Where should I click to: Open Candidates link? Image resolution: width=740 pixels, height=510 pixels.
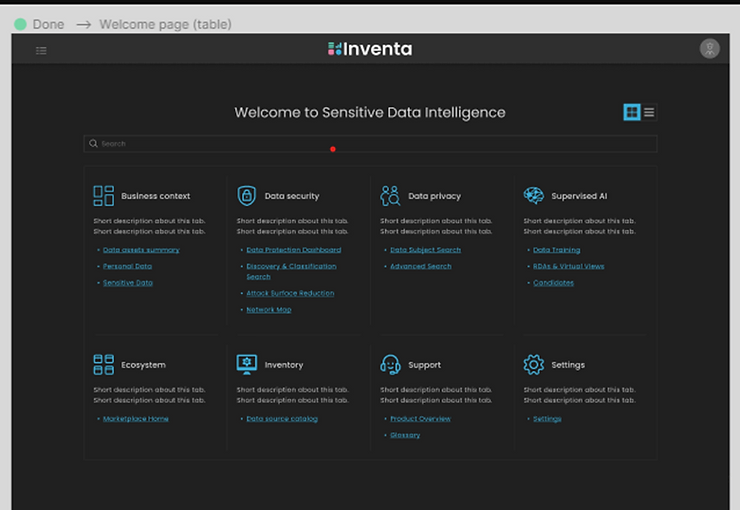point(554,283)
